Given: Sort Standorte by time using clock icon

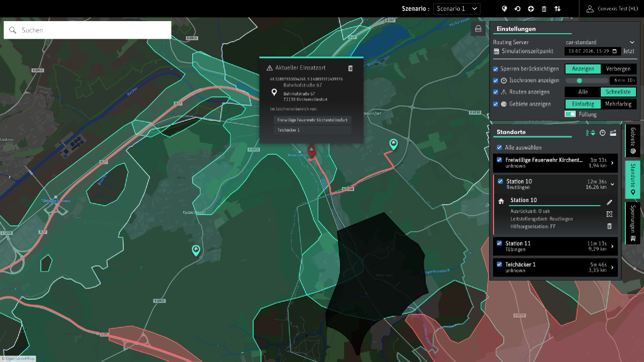Looking at the screenshot, I should coord(602,133).
